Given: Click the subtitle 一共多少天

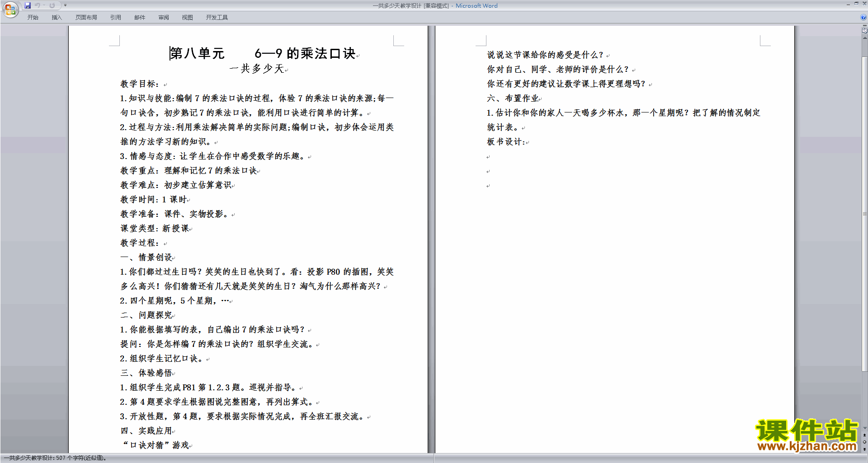Looking at the screenshot, I should [257, 69].
